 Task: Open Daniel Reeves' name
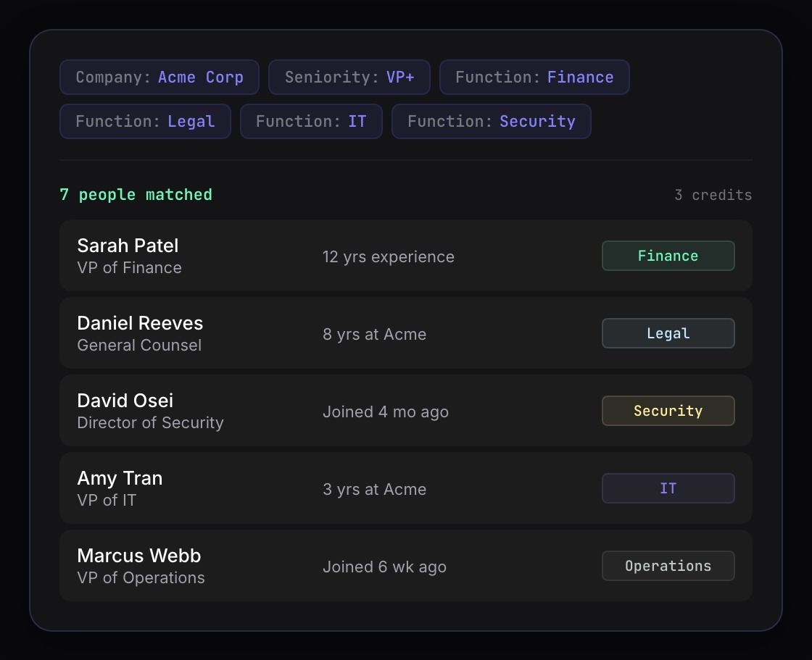(140, 323)
